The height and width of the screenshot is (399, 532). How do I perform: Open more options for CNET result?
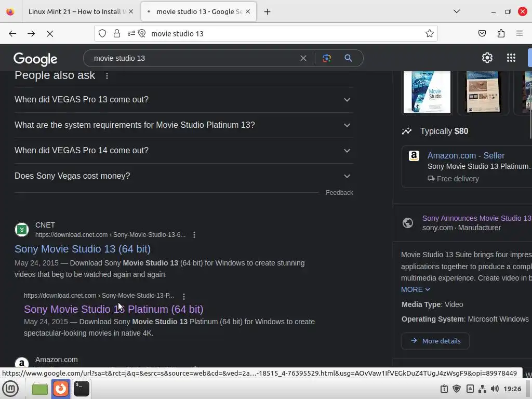194,235
